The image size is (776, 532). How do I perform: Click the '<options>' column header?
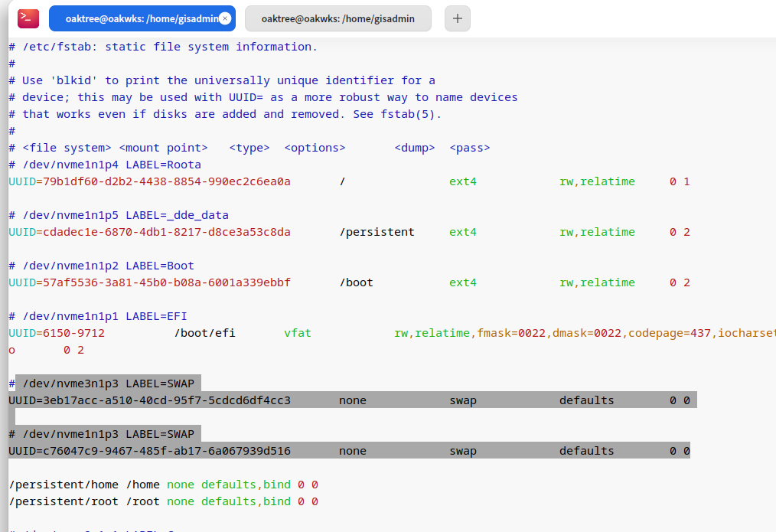coord(315,148)
